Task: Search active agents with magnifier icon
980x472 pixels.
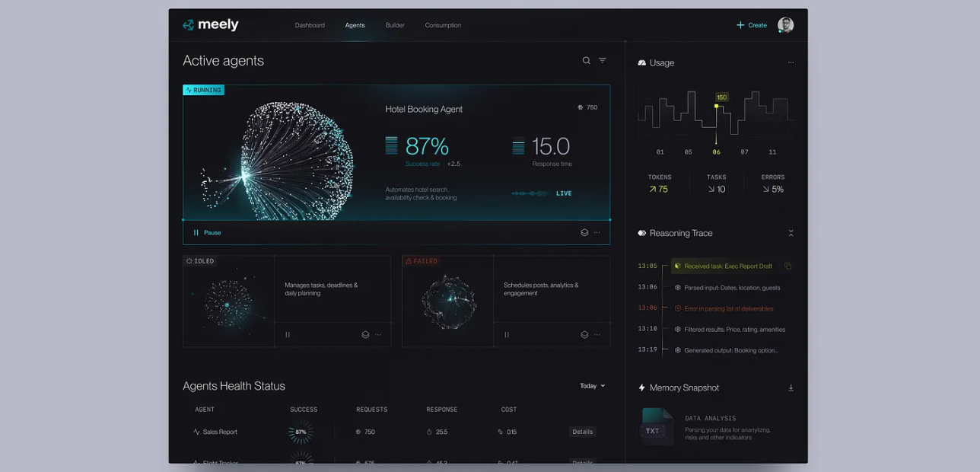Action: pyautogui.click(x=586, y=61)
